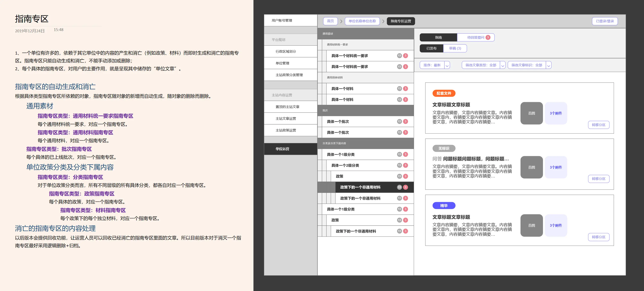Image resolution: width=644 pixels, height=291 pixels.
Task: Click breadcrumb arrow after 首页
Action: coord(341,21)
